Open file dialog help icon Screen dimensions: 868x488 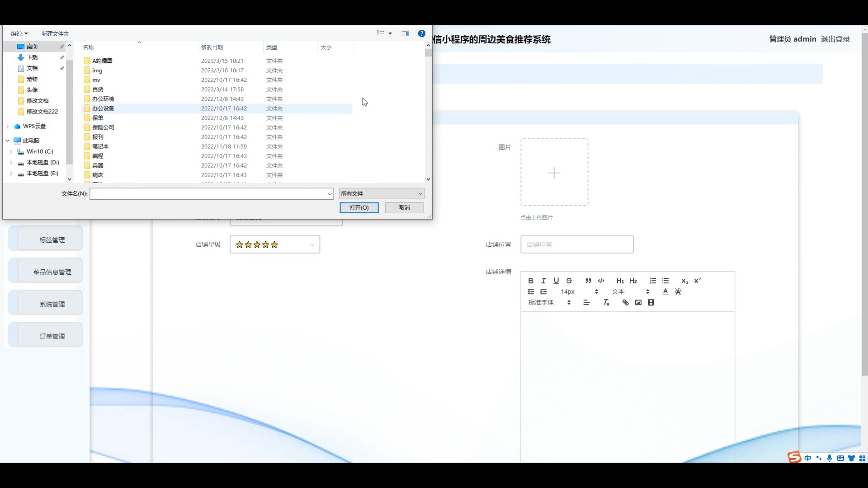tap(422, 33)
